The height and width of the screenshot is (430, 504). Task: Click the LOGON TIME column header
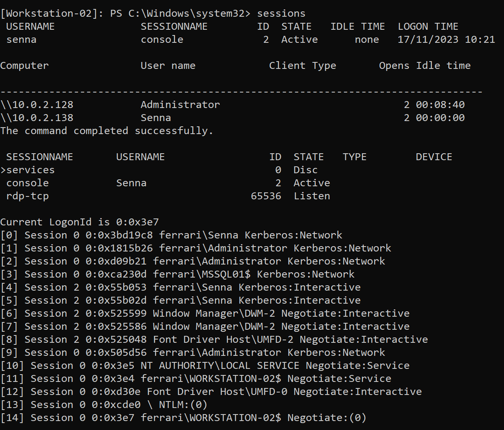click(428, 26)
